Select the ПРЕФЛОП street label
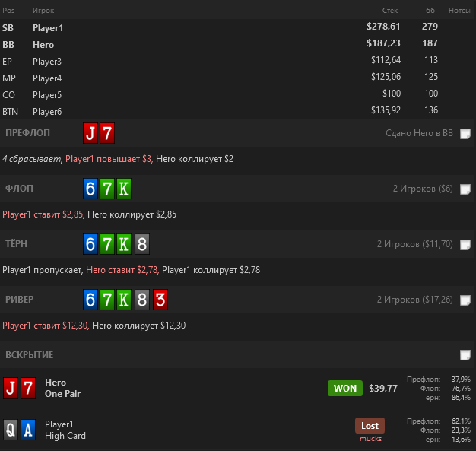The height and width of the screenshot is (451, 476). 27,133
